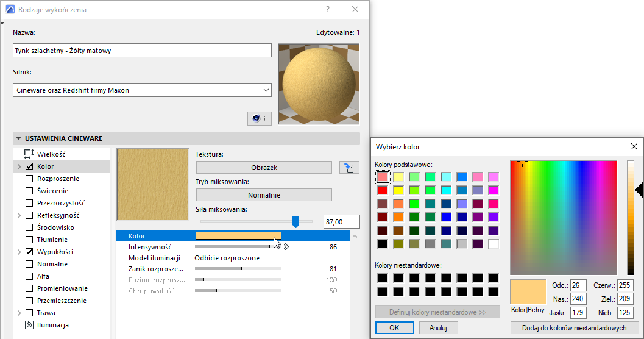The image size is (644, 339).
Task: Open the Obrazek texture dropdown button
Action: pyautogui.click(x=264, y=168)
